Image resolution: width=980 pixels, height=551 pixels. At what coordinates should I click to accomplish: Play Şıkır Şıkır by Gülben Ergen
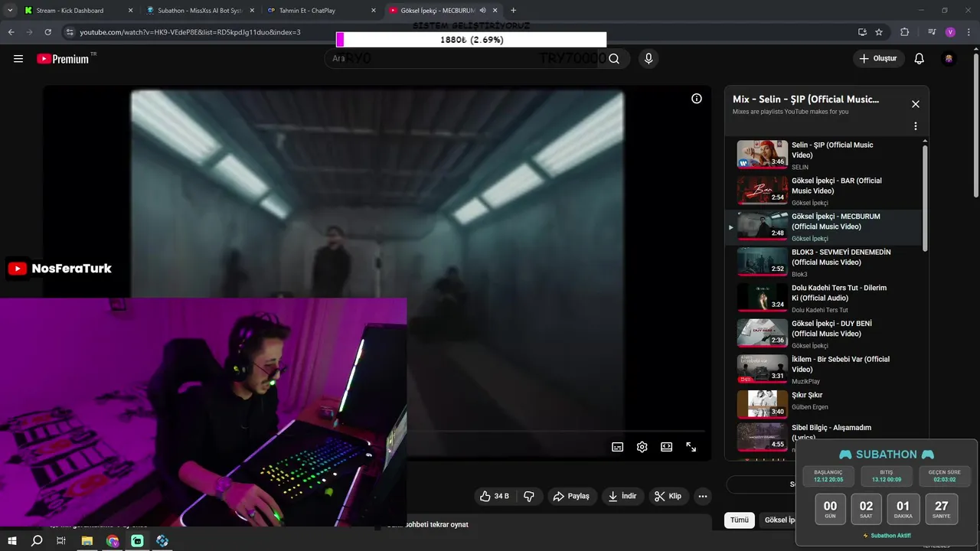[x=823, y=404]
